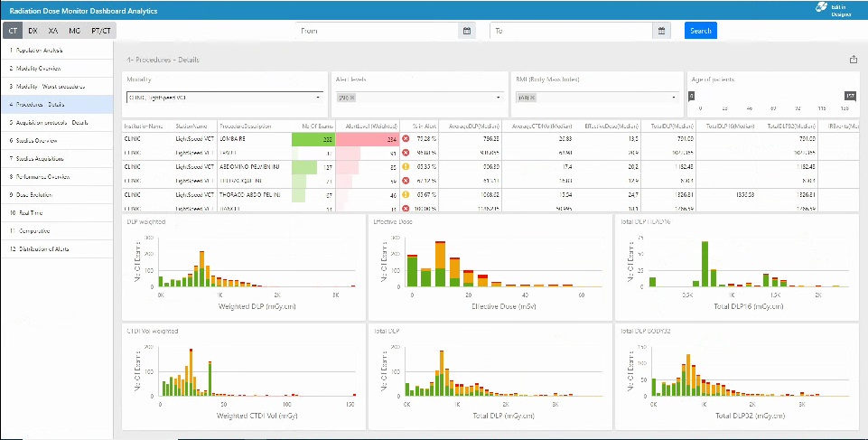868x440 pixels.
Task: Open 2 Modality Overview in sidebar
Action: (x=36, y=67)
